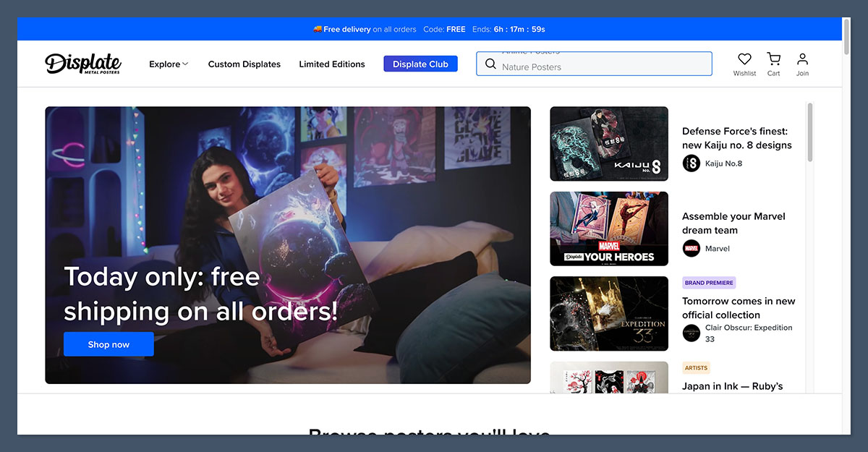Expand the Explore navigation dropdown
Screen dimensions: 868x452
coord(168,64)
